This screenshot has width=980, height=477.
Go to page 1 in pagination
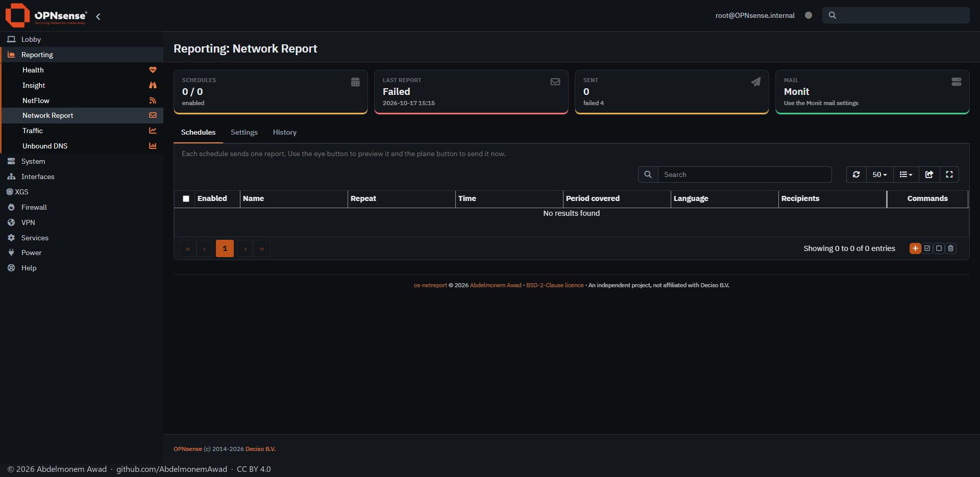225,248
